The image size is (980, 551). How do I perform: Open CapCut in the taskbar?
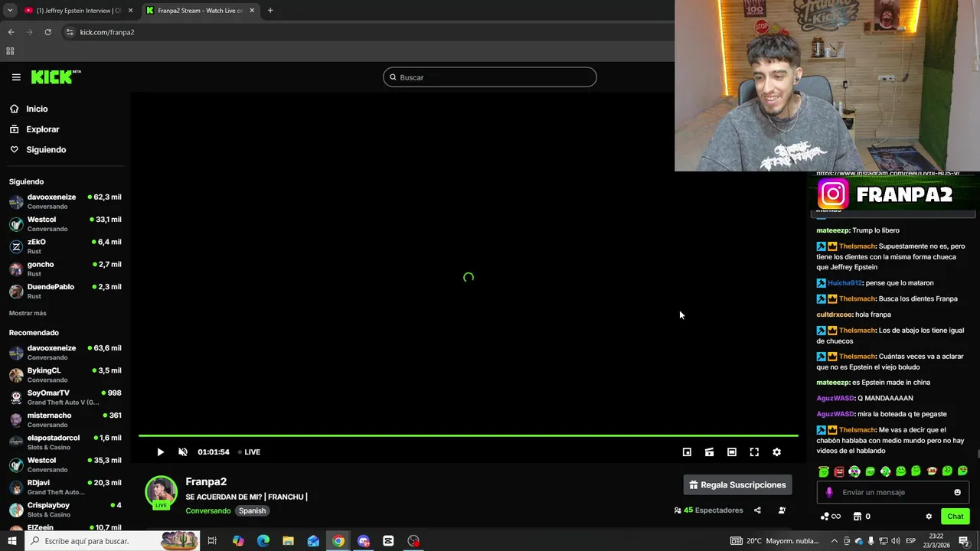pos(388,541)
